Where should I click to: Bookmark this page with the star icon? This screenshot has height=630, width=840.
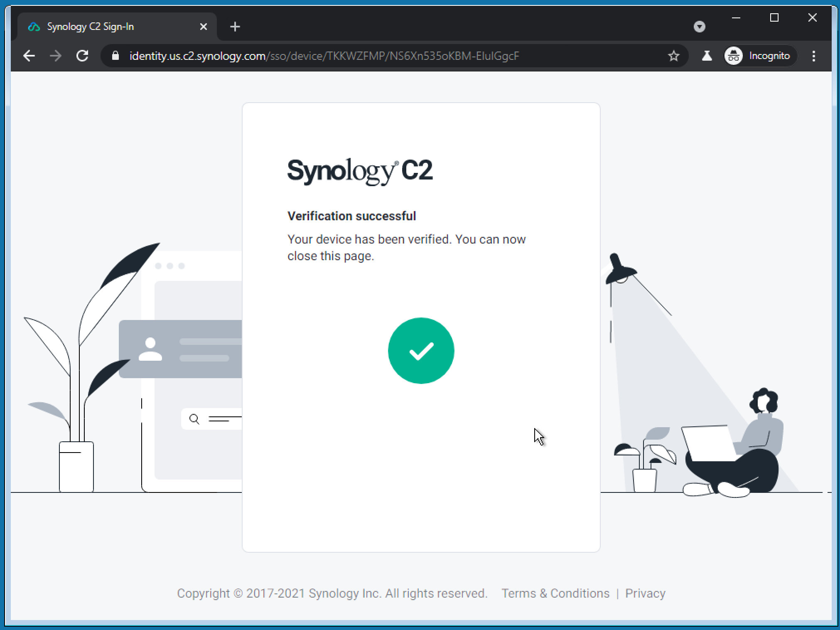point(673,56)
